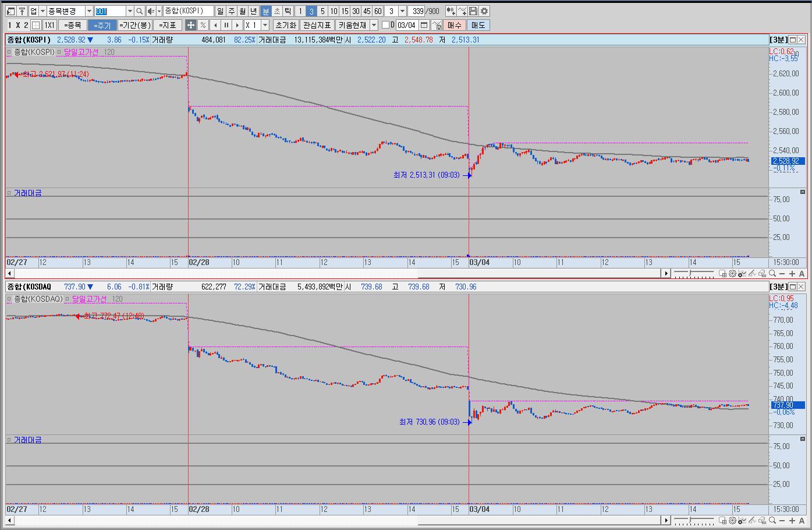Screen dimensions: 812x530
Task: Click KOSPI chart magnifier zoom icon
Action: tap(772, 273)
